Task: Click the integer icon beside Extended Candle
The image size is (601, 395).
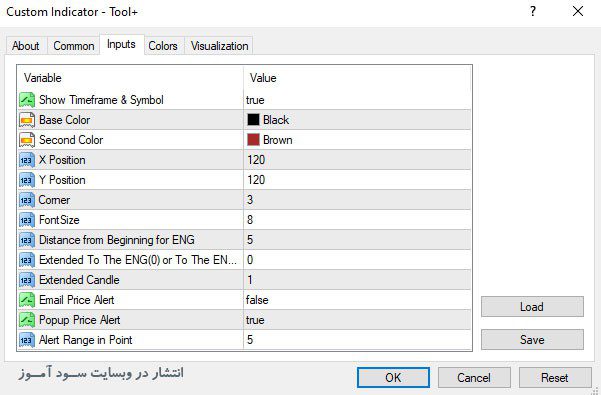Action: (x=27, y=280)
